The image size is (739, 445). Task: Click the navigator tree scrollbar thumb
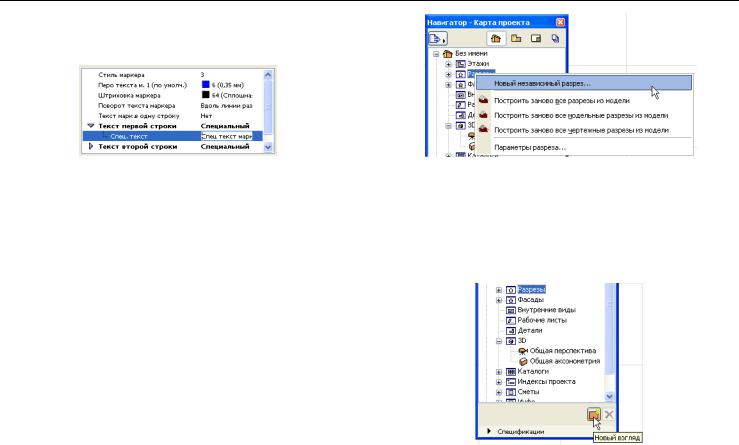point(609,329)
